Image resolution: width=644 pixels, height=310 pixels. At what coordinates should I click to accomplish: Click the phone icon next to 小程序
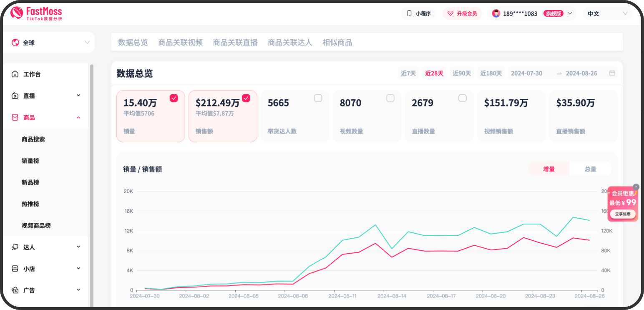[409, 13]
